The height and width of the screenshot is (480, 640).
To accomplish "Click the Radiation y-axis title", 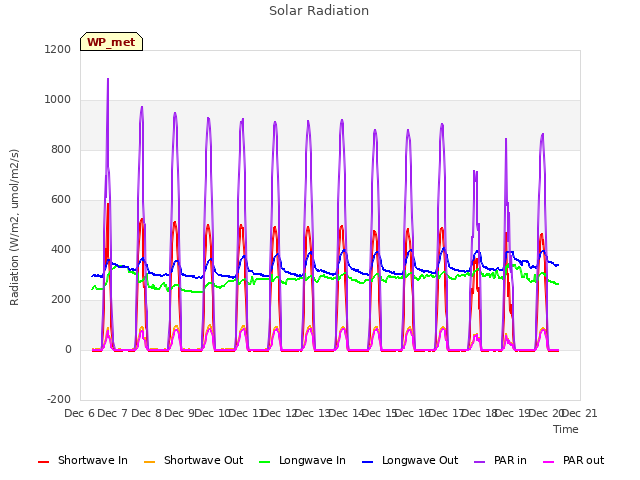I will pyautogui.click(x=14, y=227).
